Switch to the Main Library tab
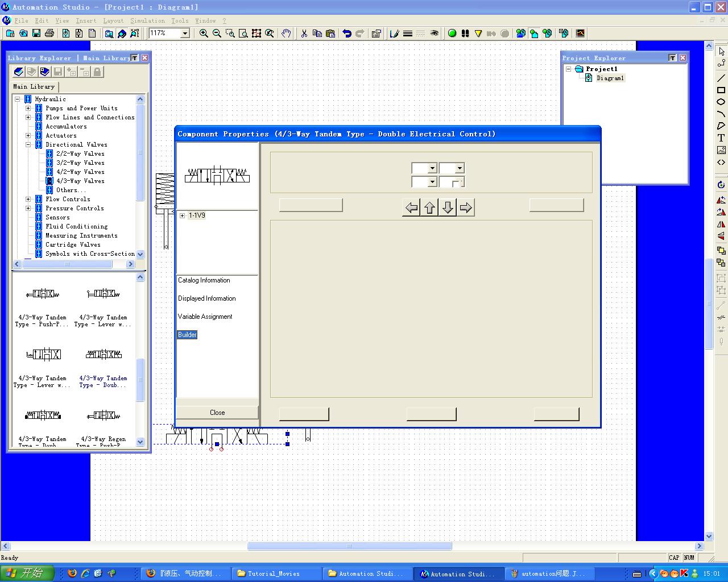The width and height of the screenshot is (728, 582). point(34,86)
